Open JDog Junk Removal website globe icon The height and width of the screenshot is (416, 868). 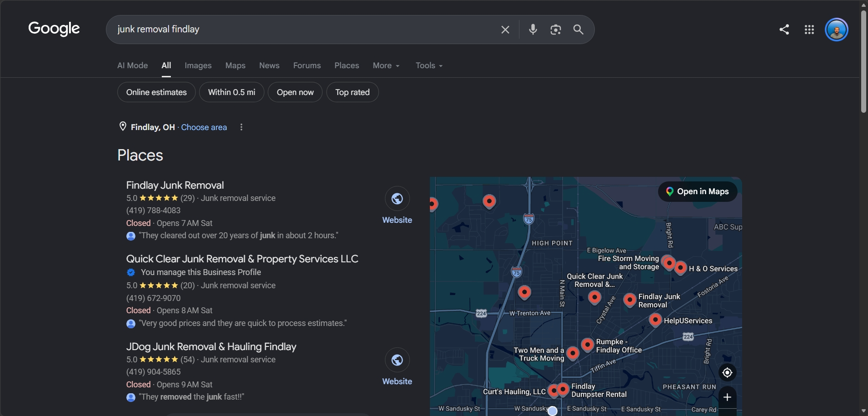(x=397, y=360)
